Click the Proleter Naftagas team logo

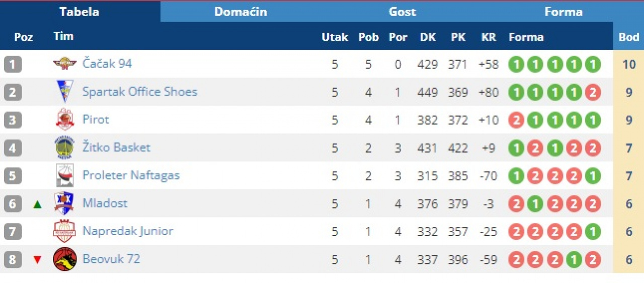[64, 176]
